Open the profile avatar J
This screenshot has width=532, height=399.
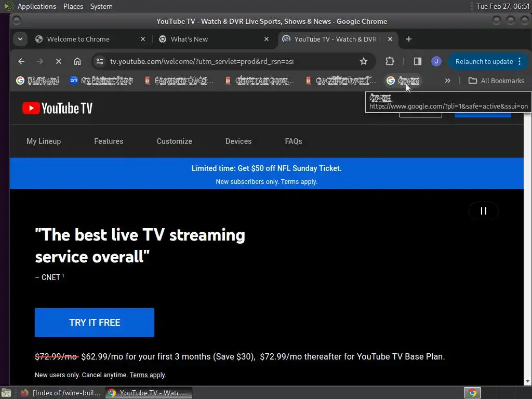pos(436,61)
